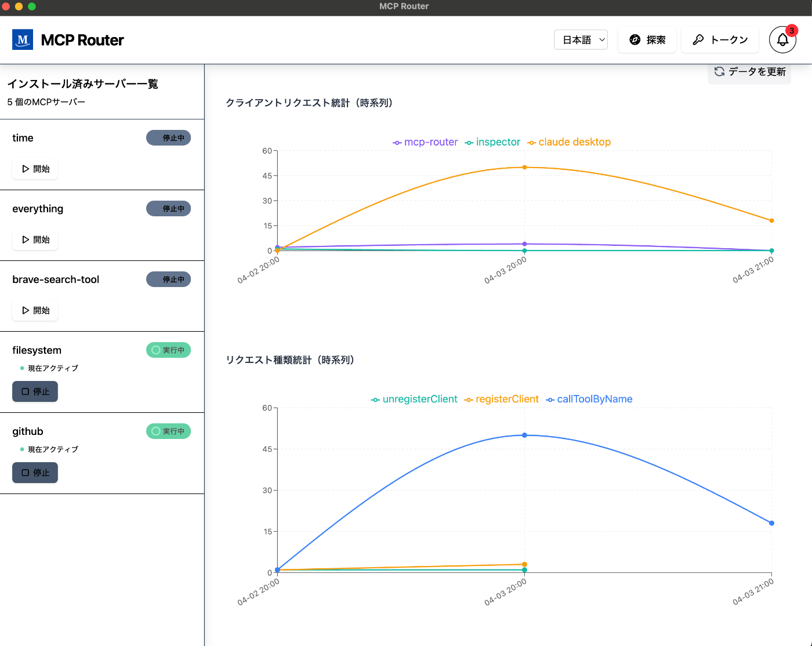Click unregisterClient point at 04-03 20:00
This screenshot has height=646, width=812.
[x=524, y=570]
